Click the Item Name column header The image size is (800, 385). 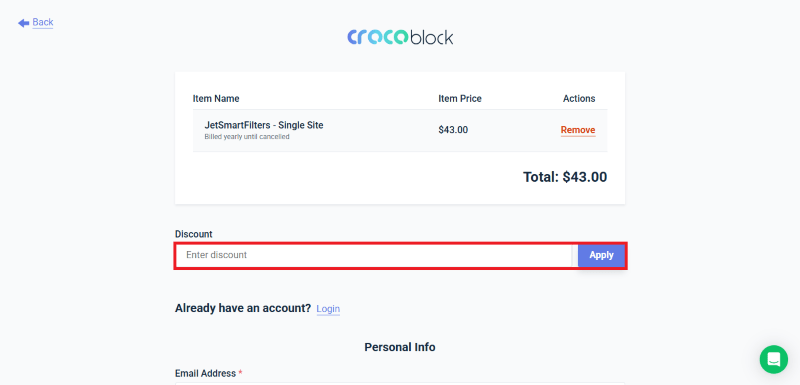pyautogui.click(x=216, y=98)
